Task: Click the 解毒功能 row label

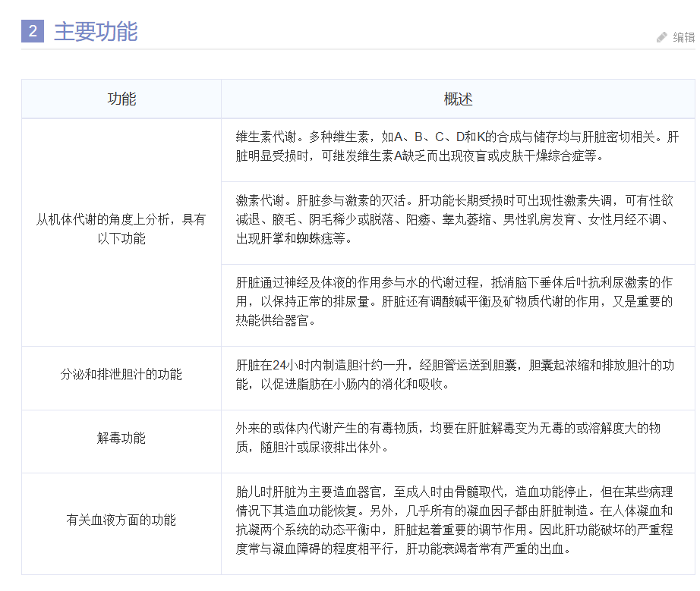Action: (121, 438)
